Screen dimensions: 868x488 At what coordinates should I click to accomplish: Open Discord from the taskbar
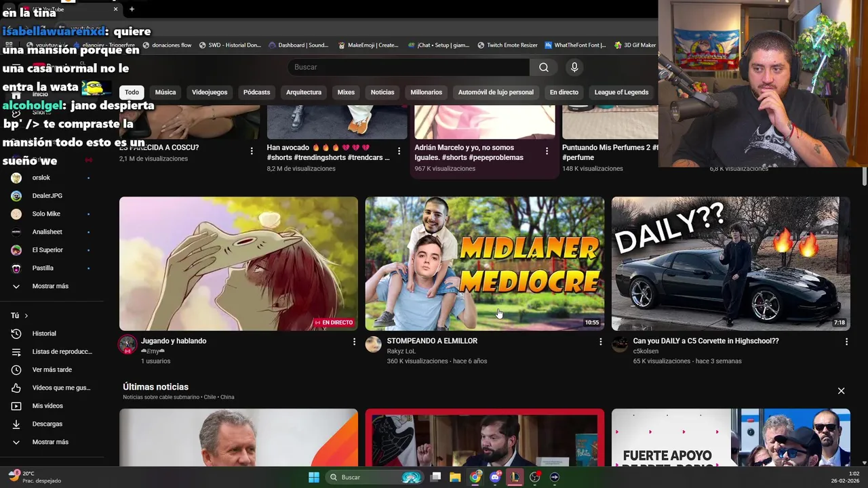495,477
